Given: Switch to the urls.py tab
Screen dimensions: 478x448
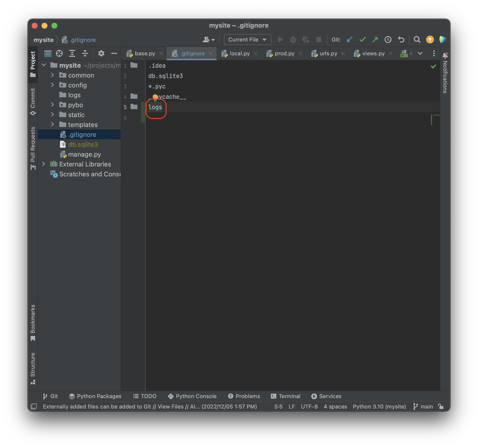Looking at the screenshot, I should point(328,53).
